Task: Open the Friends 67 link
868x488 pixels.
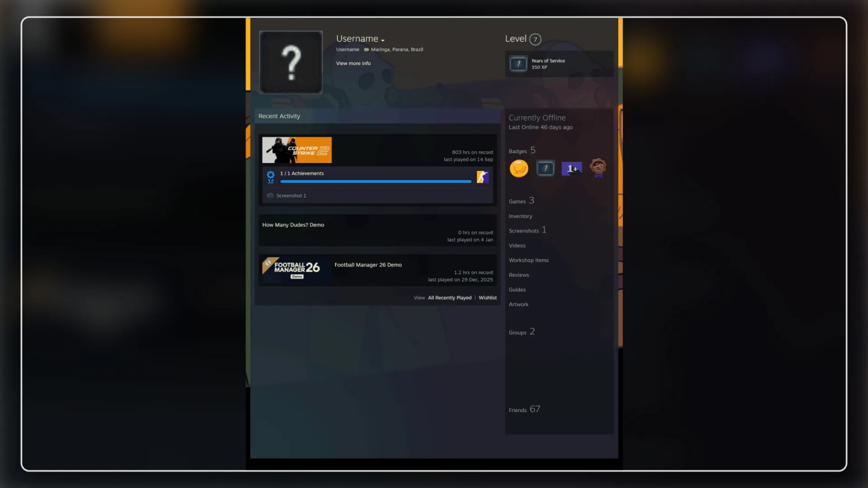Action: (524, 409)
